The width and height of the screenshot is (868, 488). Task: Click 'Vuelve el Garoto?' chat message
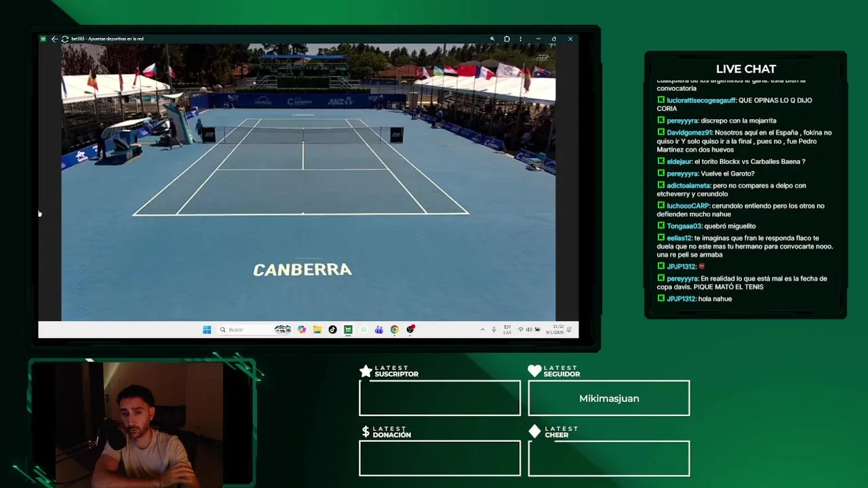[728, 174]
